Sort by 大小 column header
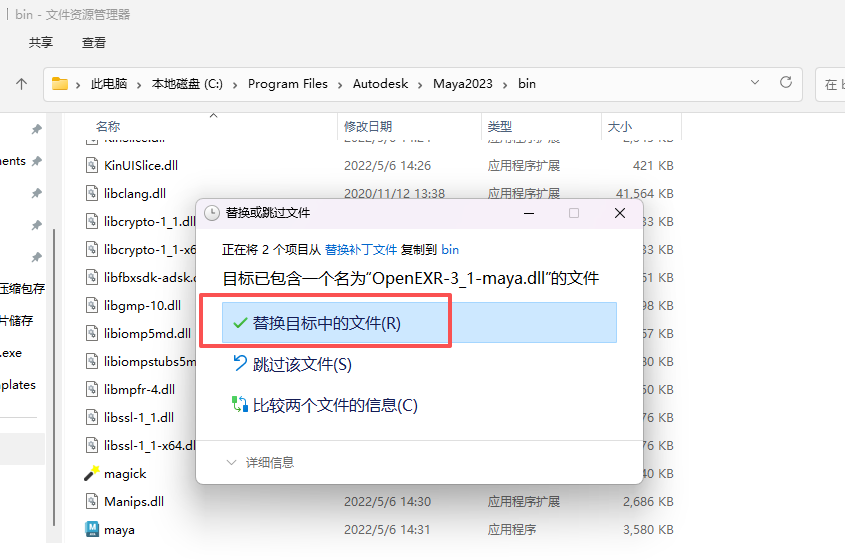Screen dimensions: 845x560 coord(620,127)
